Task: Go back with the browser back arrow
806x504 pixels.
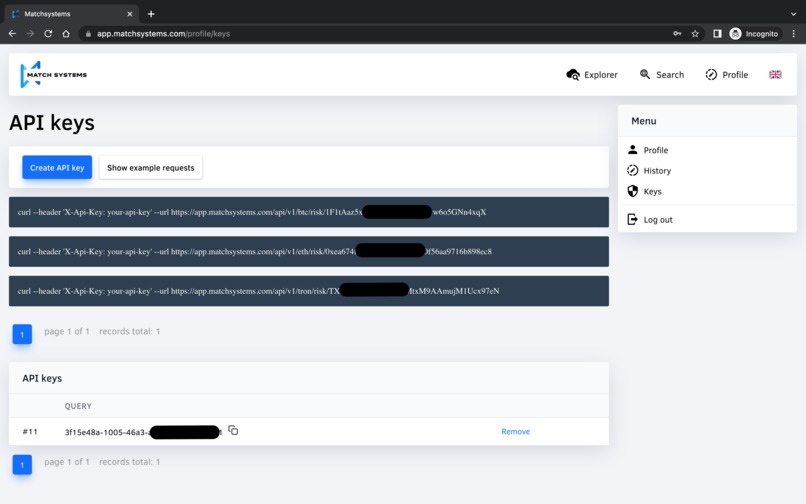Action: pyautogui.click(x=12, y=33)
